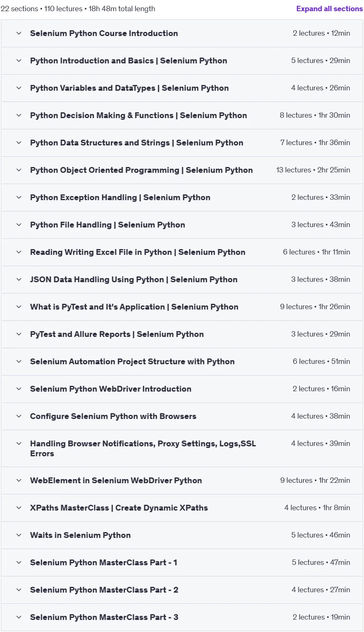
Task: Select Handling Browser Notifications, Proxy Settings title
Action: coord(143,448)
